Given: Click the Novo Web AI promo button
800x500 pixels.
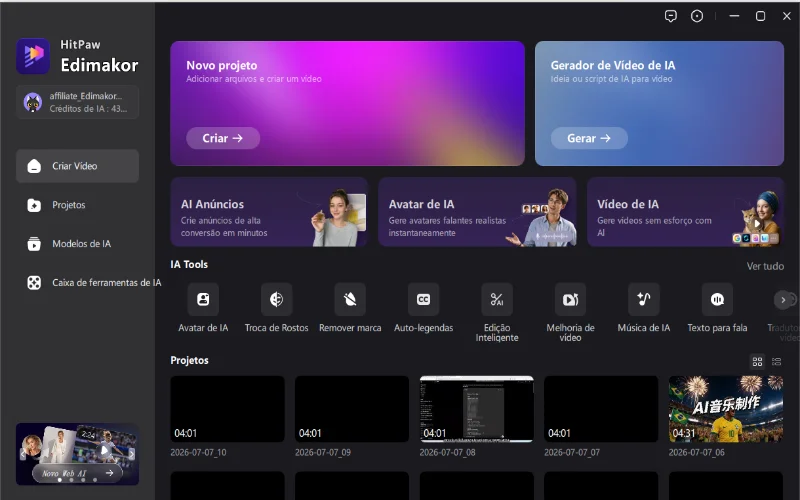Looking at the screenshot, I should (78, 473).
